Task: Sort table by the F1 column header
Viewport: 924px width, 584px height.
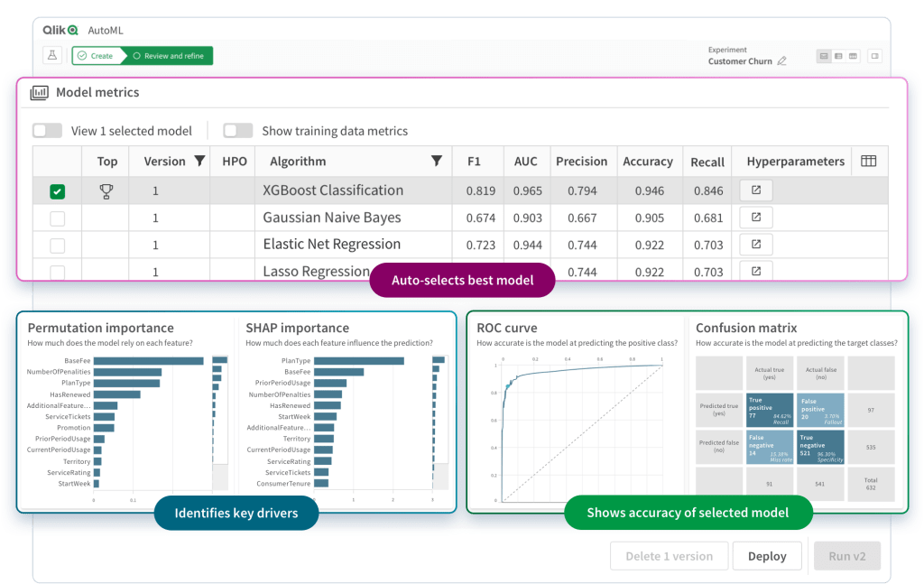Action: [474, 162]
